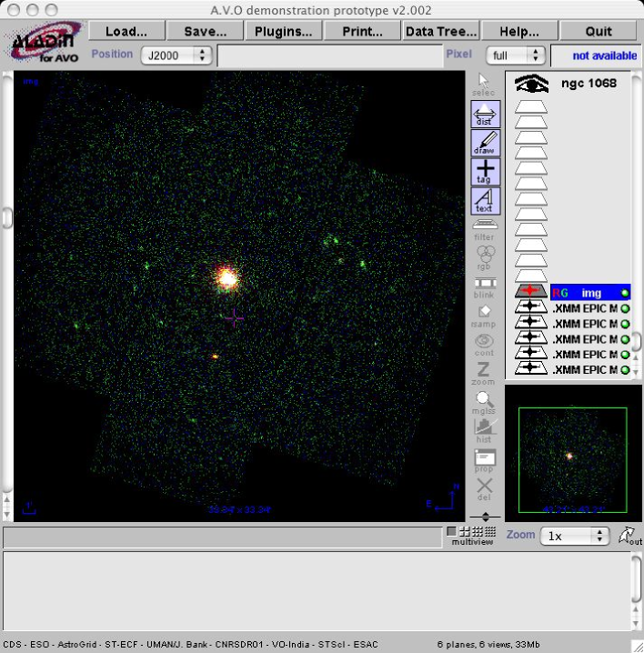Screen dimensions: 644x653
Task: Choose the tag crosshair tool
Action: point(485,172)
